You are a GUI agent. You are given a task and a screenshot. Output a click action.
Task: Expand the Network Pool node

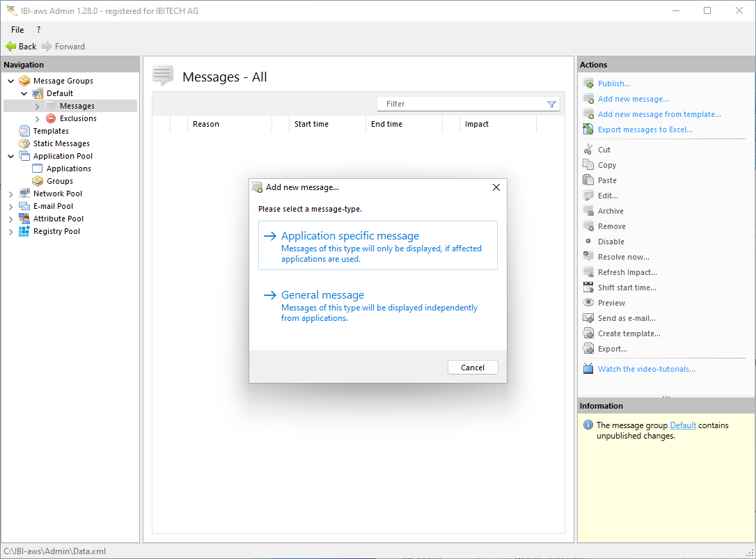11,194
